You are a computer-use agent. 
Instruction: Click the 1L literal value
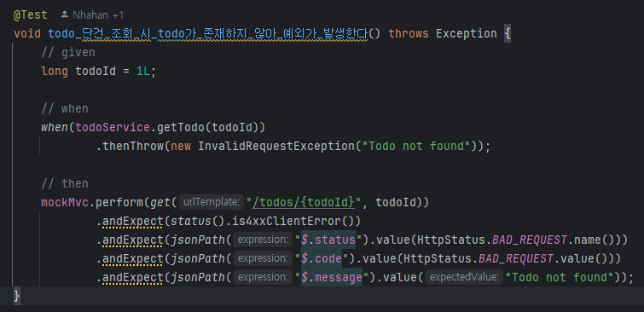(143, 72)
